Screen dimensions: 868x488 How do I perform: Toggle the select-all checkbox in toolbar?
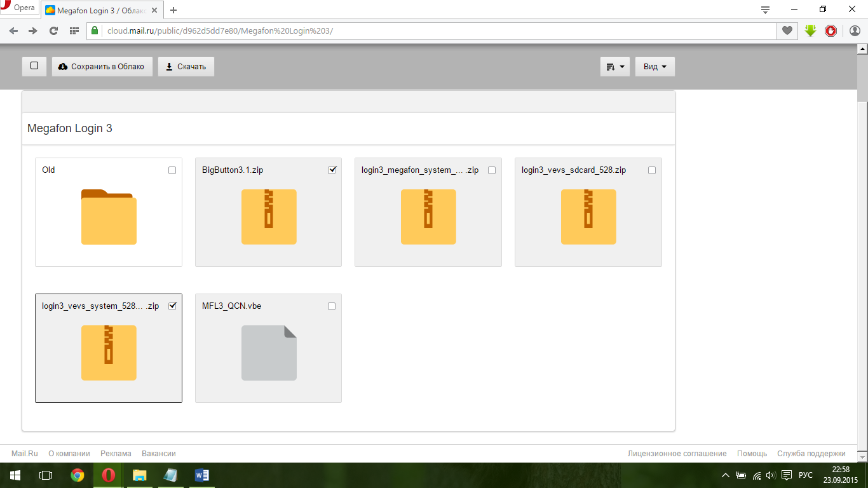34,66
